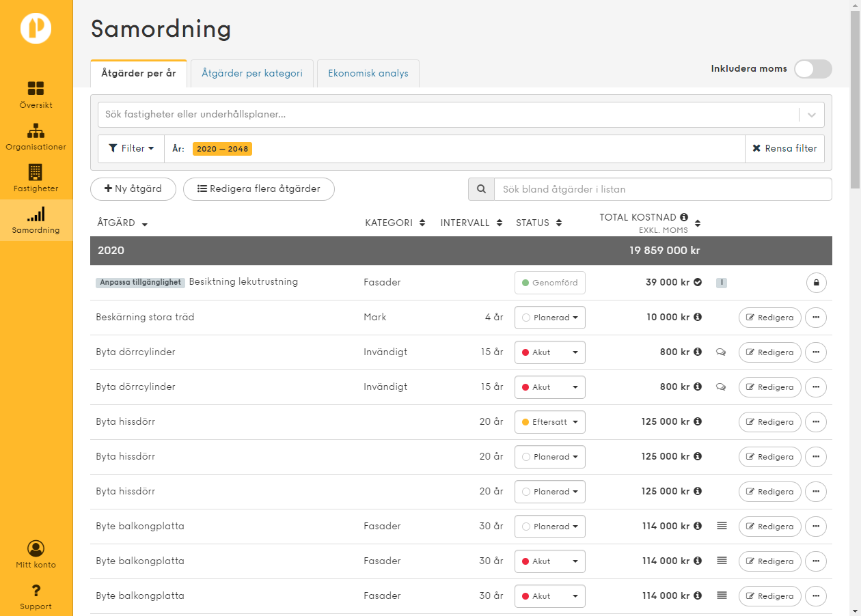
Task: Open Mitt konto profile icon
Action: [36, 548]
